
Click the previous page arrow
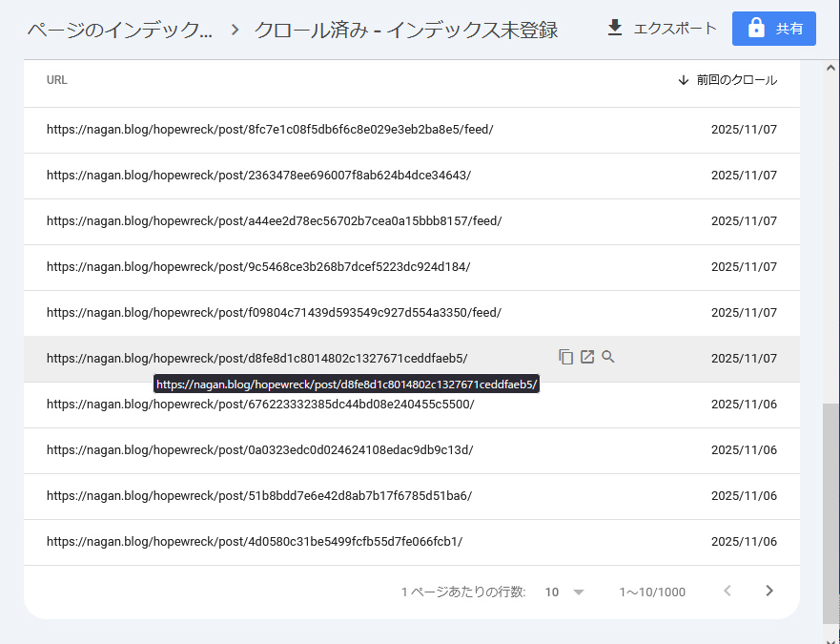[727, 592]
